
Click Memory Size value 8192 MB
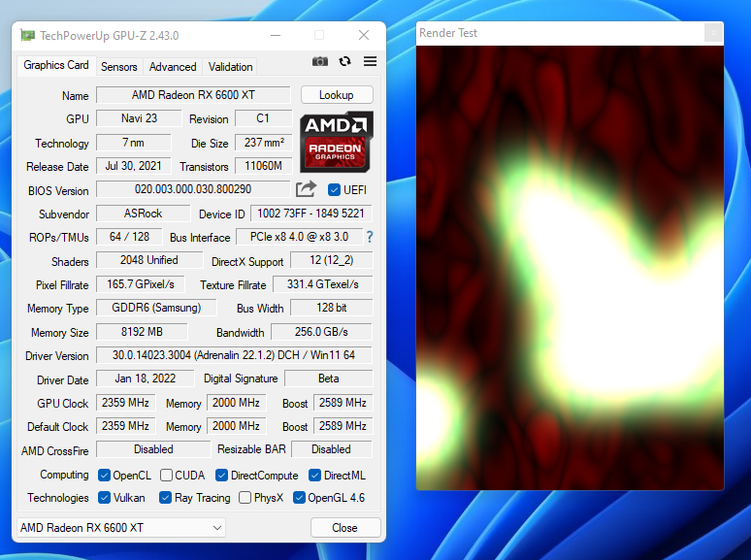(x=142, y=332)
